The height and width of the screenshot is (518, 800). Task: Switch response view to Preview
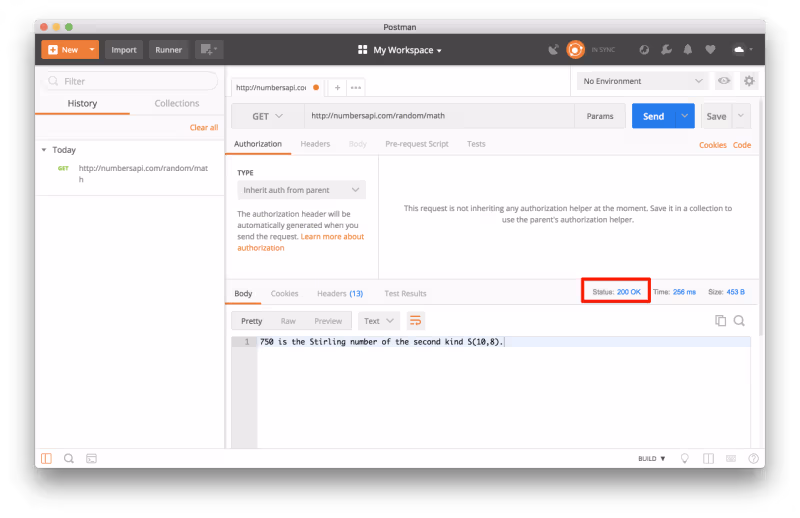(x=328, y=321)
